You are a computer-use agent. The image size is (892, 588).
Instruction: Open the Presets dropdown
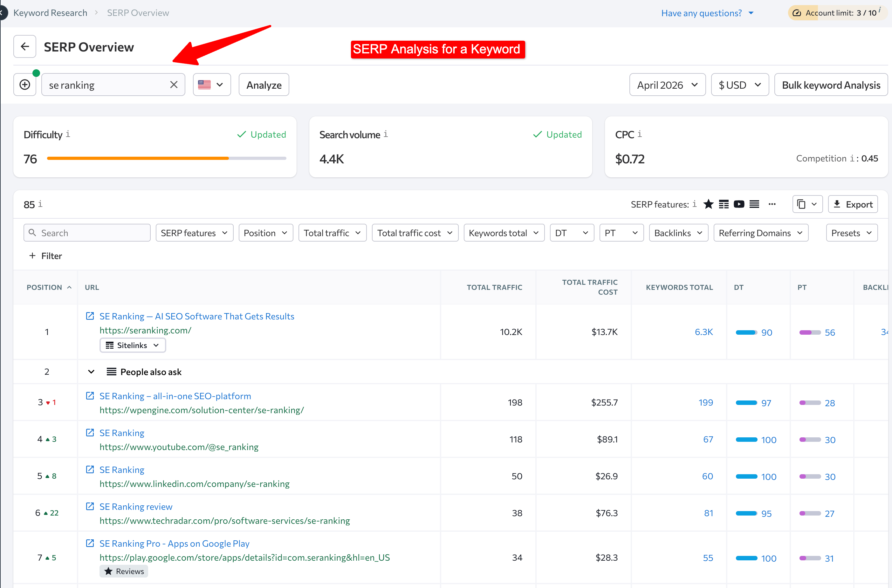coord(852,233)
